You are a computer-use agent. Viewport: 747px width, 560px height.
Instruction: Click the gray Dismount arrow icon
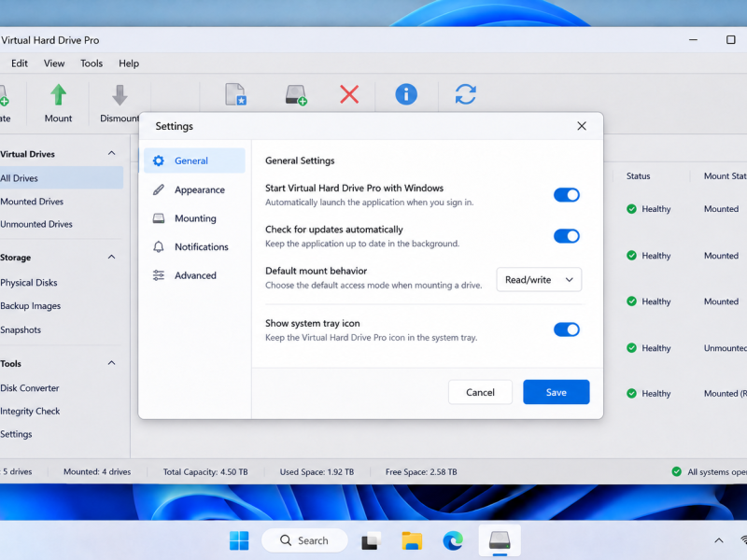tap(120, 95)
